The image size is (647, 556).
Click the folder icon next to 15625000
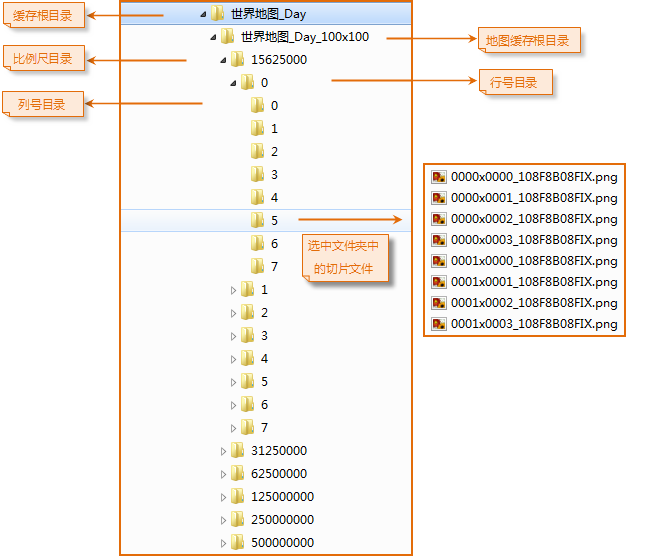click(x=237, y=60)
